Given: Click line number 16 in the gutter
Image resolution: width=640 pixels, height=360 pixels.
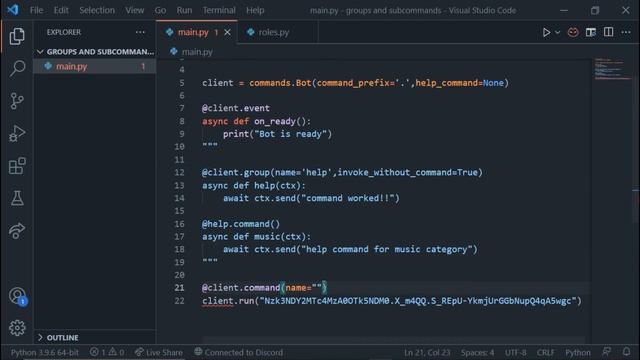Looking at the screenshot, I should [x=179, y=224].
